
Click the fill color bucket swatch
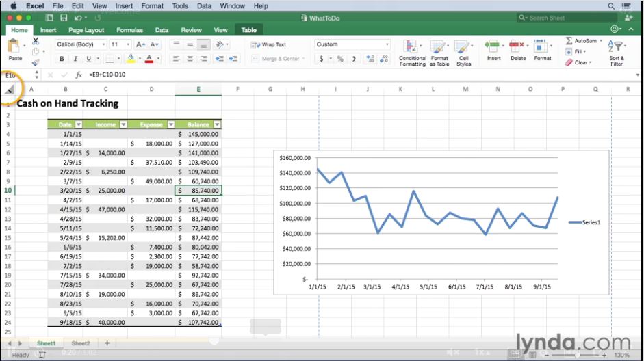coord(131,59)
